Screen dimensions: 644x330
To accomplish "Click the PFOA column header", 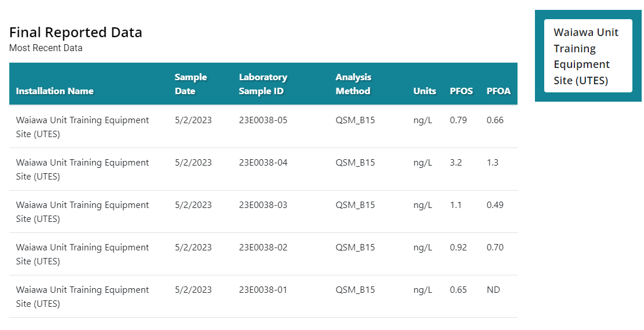I will 498,91.
